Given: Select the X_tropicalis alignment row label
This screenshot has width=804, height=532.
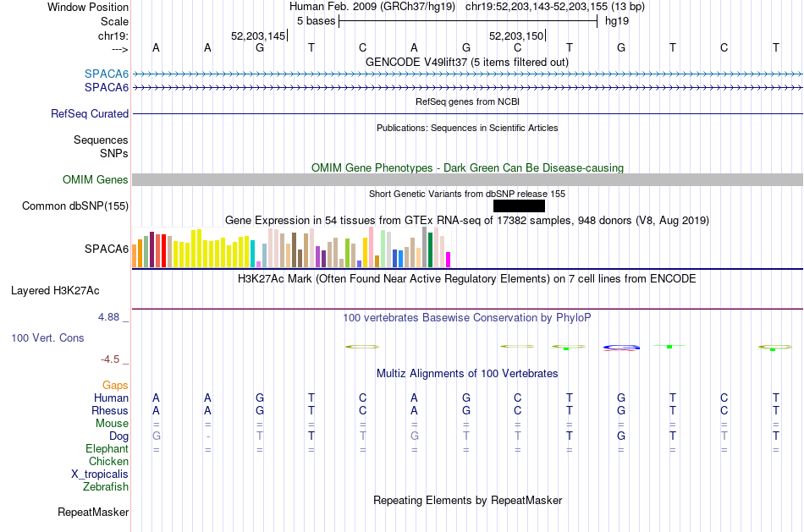Looking at the screenshot, I should [100, 474].
